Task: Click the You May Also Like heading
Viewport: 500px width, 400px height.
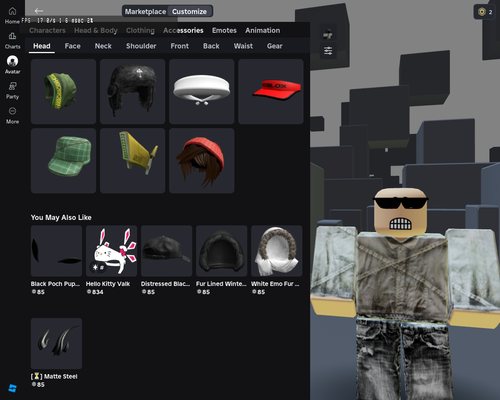Action: click(61, 217)
